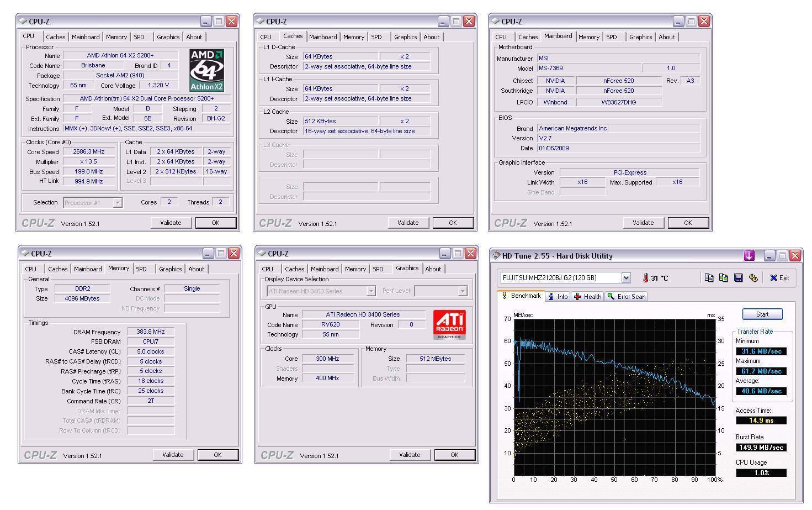Click the processor Name field AMD Athlon 64 X2 5200+
The height and width of the screenshot is (510, 812).
point(120,55)
